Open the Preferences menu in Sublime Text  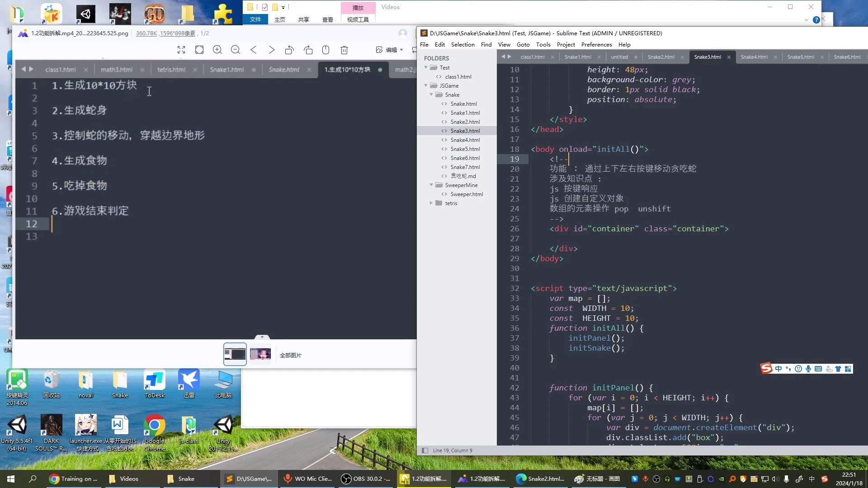[596, 44]
